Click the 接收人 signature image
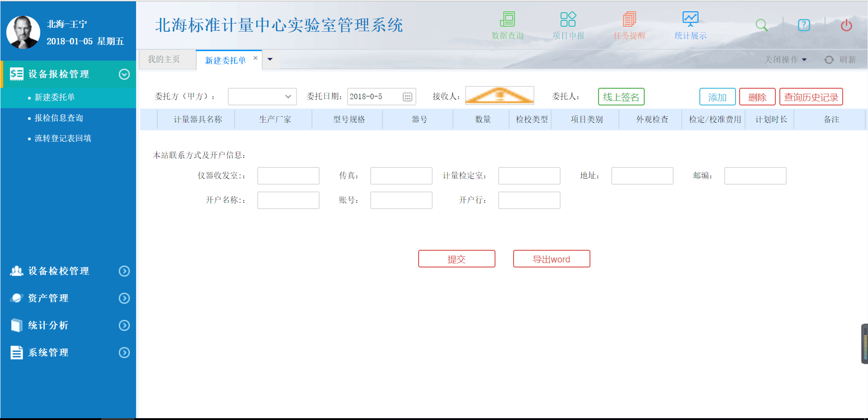This screenshot has width=868, height=420. (x=500, y=95)
